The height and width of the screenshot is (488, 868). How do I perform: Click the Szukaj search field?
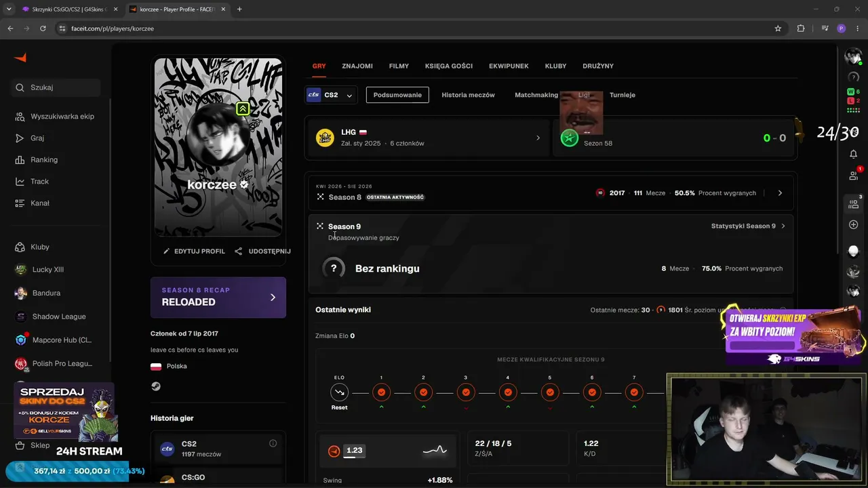point(56,87)
